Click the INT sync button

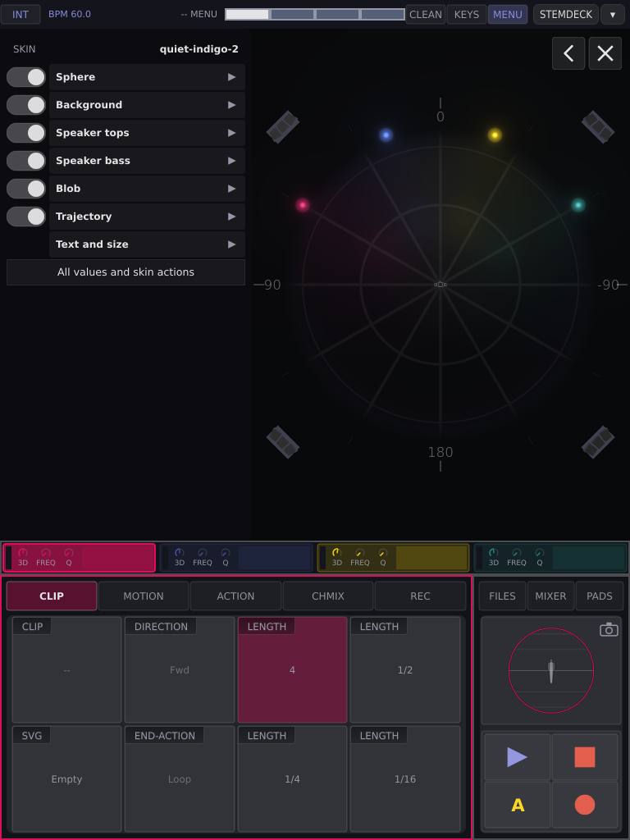pos(21,15)
